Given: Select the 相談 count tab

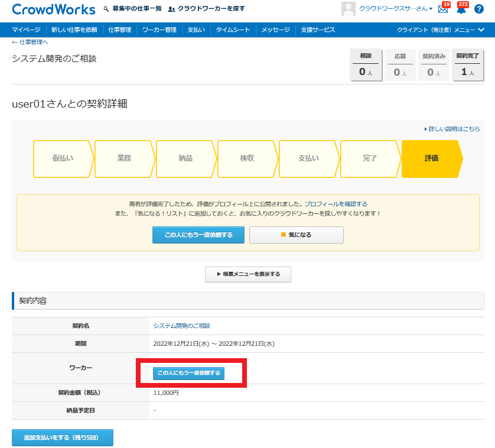Looking at the screenshot, I should click(366, 65).
